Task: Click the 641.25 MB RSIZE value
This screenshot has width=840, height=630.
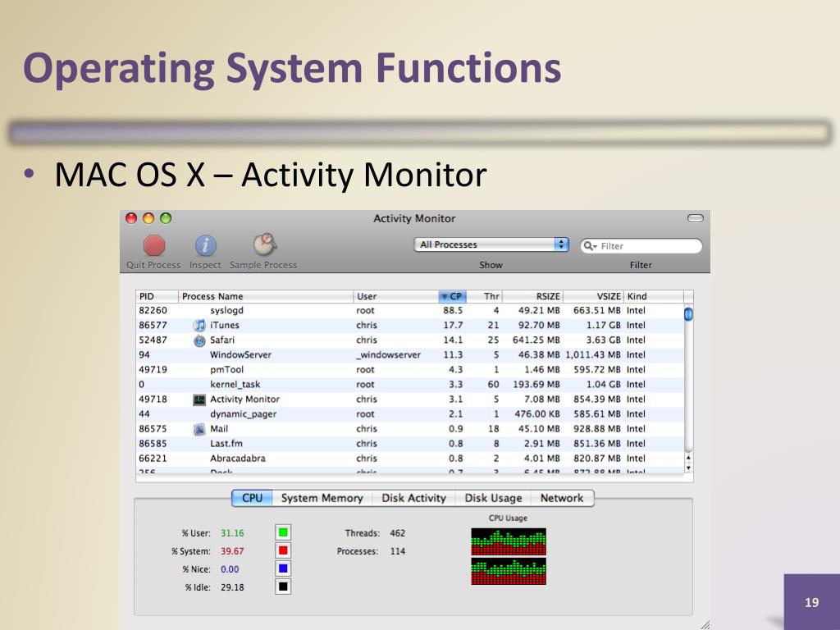Action: tap(536, 340)
